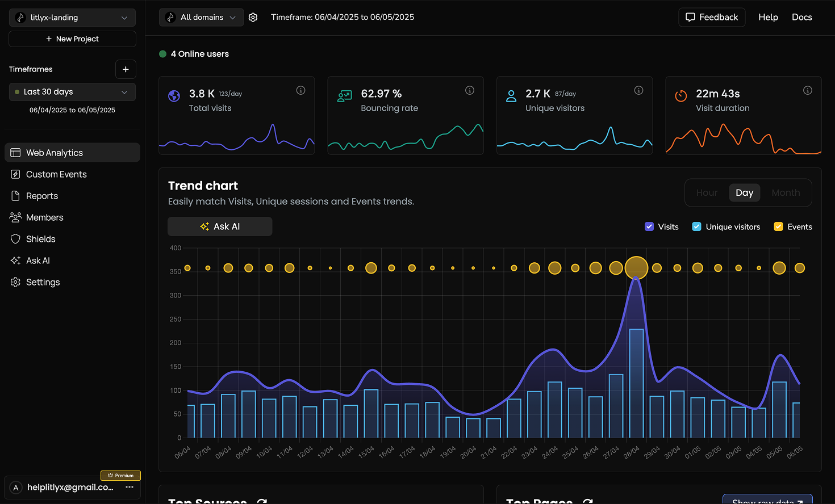
Task: Click Total visits info icon
Action: click(x=301, y=90)
